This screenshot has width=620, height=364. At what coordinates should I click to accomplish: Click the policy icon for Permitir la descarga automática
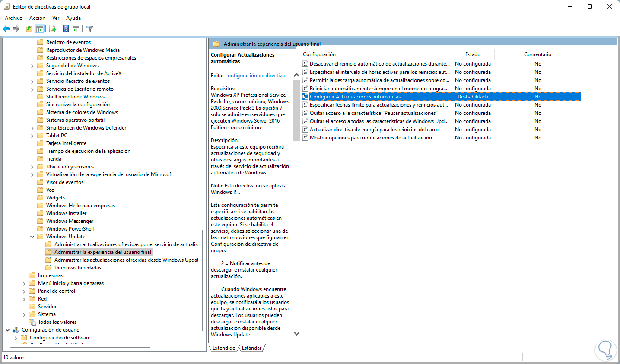305,80
